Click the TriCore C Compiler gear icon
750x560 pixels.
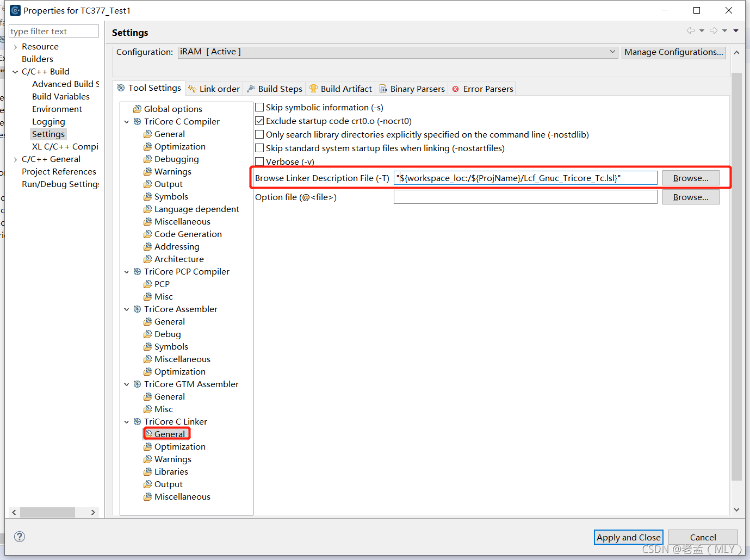(138, 121)
